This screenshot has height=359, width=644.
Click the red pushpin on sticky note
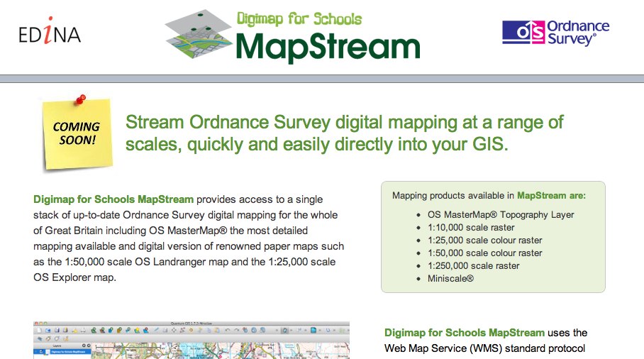[81, 99]
